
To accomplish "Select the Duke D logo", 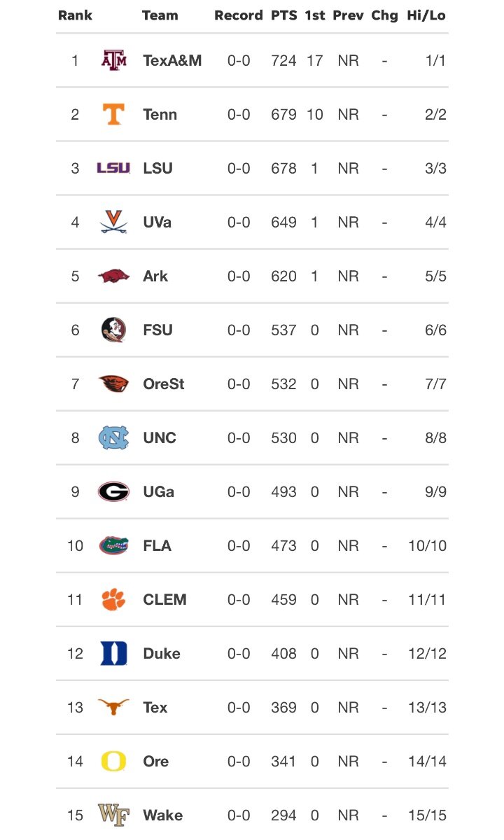I will [113, 653].
